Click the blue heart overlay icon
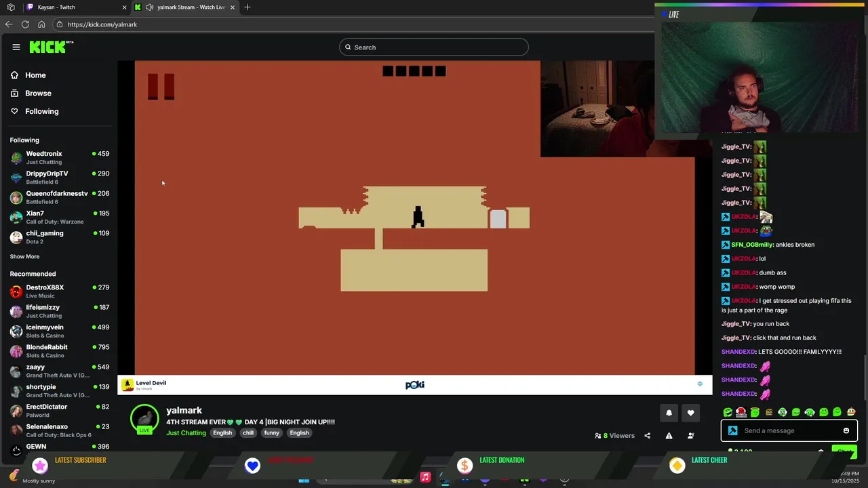Viewport: 868px width, 488px height. click(252, 465)
